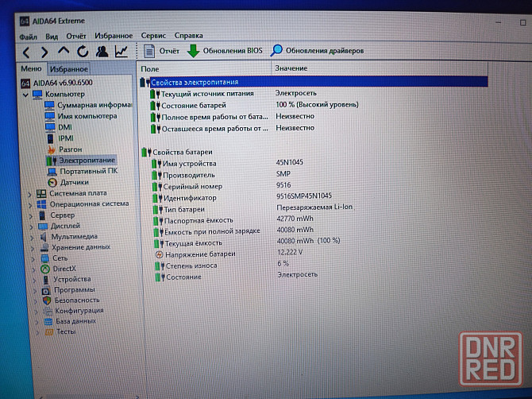Click the Безопасность shield icon
This screenshot has width=532, height=399.
(x=47, y=300)
